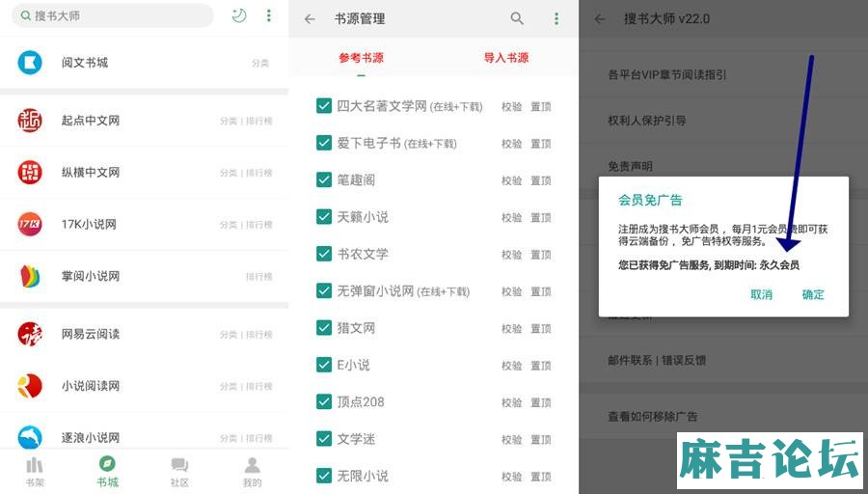Select the 参考书源 tab
This screenshot has height=494, width=868.
(x=361, y=58)
